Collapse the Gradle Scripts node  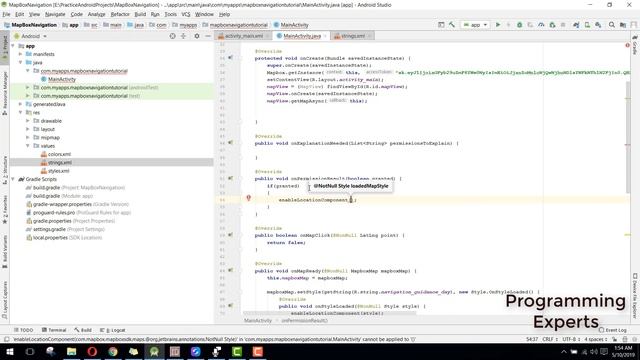coord(13,179)
